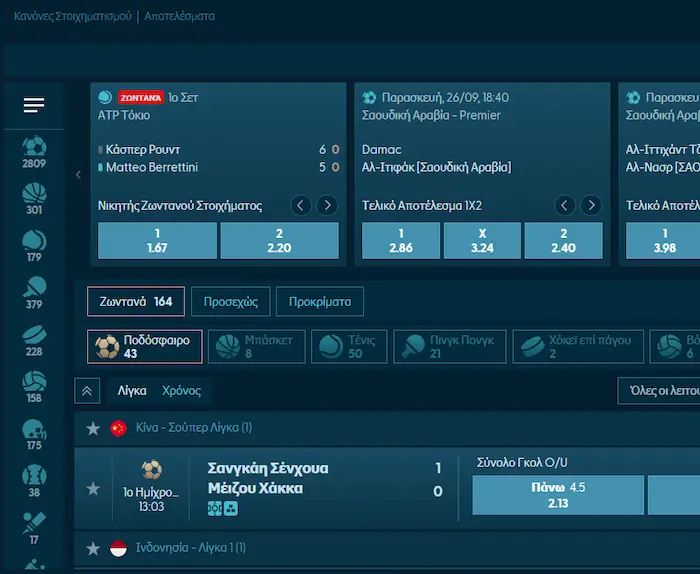This screenshot has width=700, height=574.
Task: Open the hamburger menu in the sidebar
Action: tap(34, 105)
